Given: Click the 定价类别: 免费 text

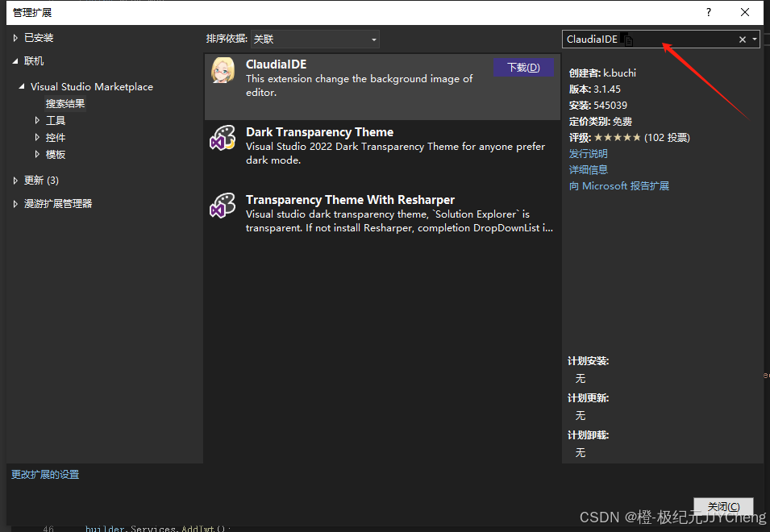Looking at the screenshot, I should 601,121.
